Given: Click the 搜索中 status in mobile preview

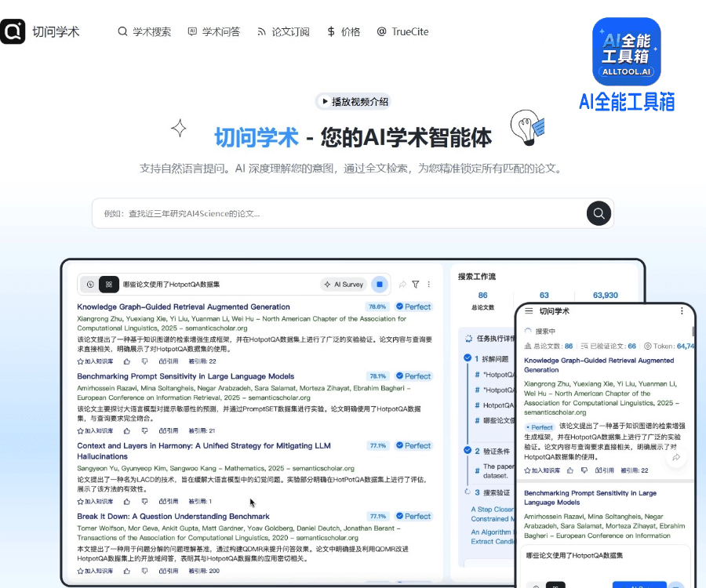Looking at the screenshot, I should [x=540, y=331].
